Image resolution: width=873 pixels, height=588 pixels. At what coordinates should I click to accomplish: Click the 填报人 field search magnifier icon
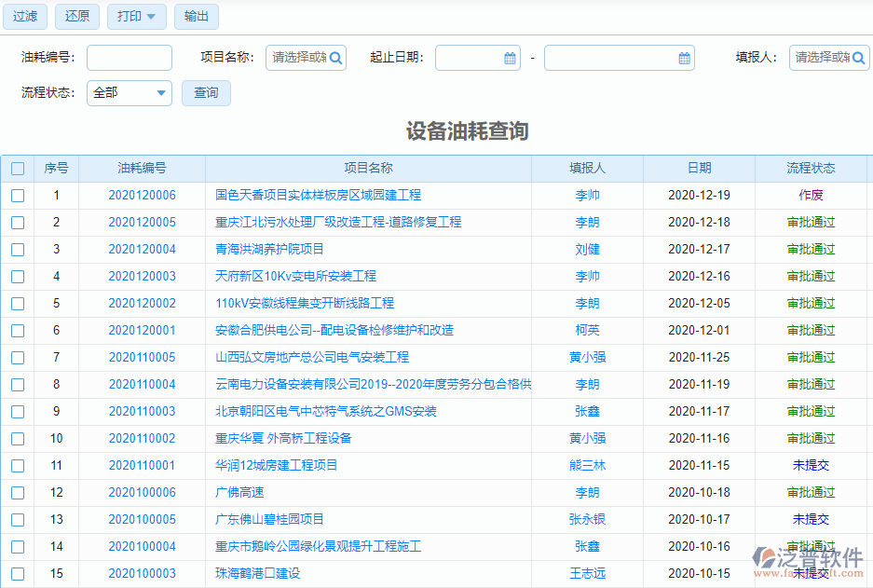pyautogui.click(x=861, y=57)
